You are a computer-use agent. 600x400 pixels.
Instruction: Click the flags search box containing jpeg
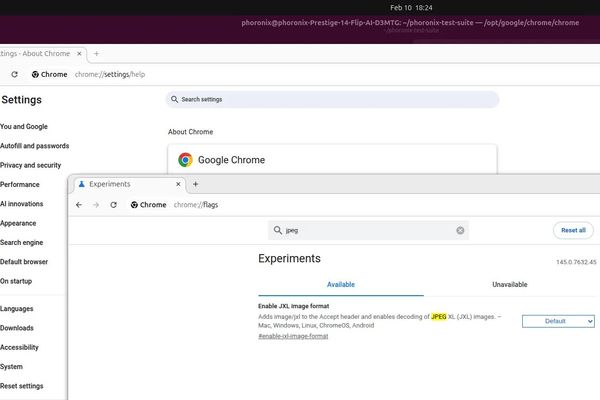[x=368, y=230]
